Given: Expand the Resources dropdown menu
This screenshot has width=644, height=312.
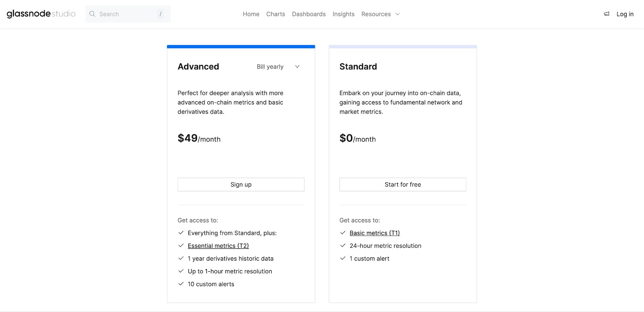Looking at the screenshot, I should point(380,14).
